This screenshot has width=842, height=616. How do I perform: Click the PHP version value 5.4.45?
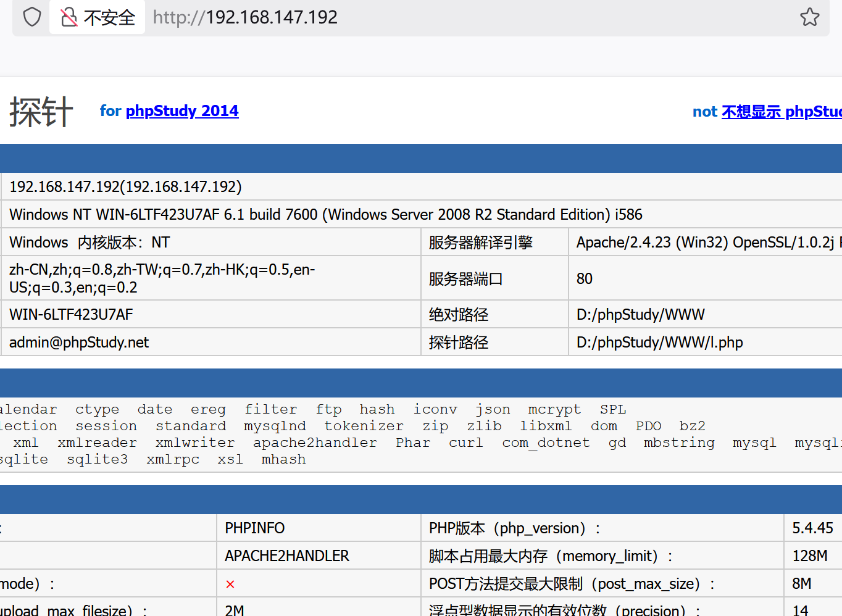[813, 528]
